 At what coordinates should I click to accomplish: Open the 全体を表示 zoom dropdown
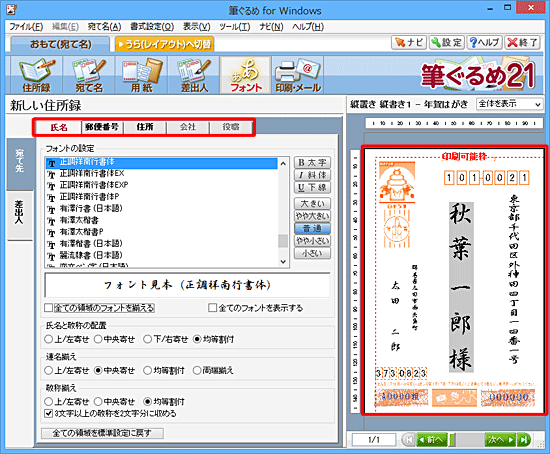(x=509, y=104)
